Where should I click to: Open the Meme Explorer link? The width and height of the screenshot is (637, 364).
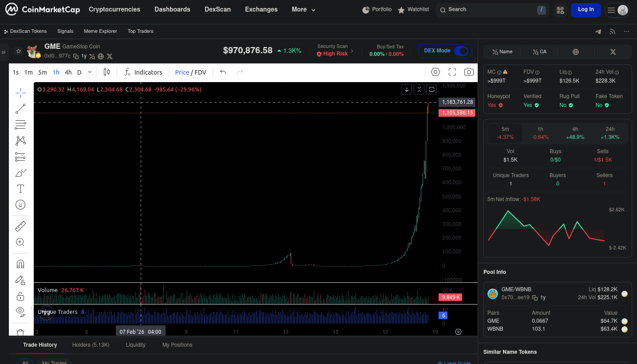(100, 32)
